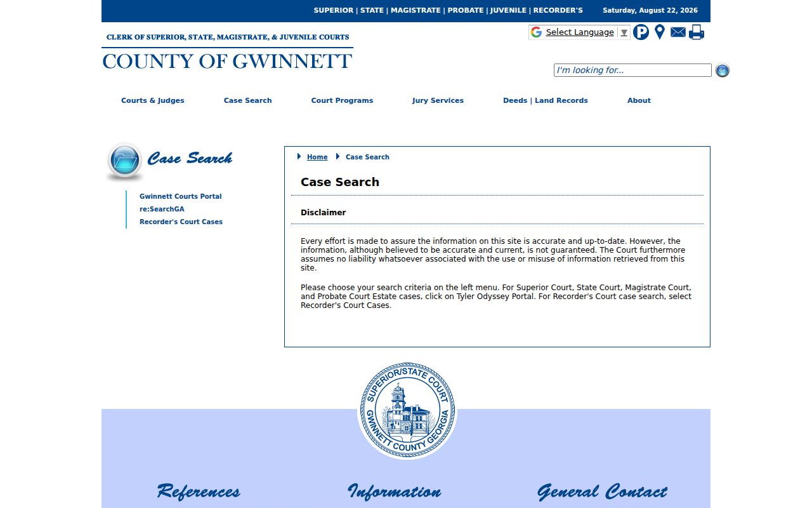Click the printer icon
The width and height of the screenshot is (812, 508).
697,32
